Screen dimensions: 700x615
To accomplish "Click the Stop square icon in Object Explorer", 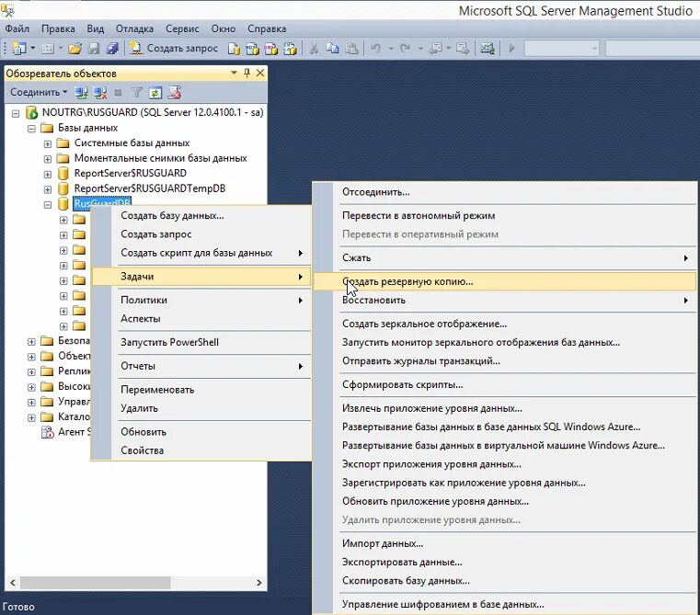I will pos(119,93).
